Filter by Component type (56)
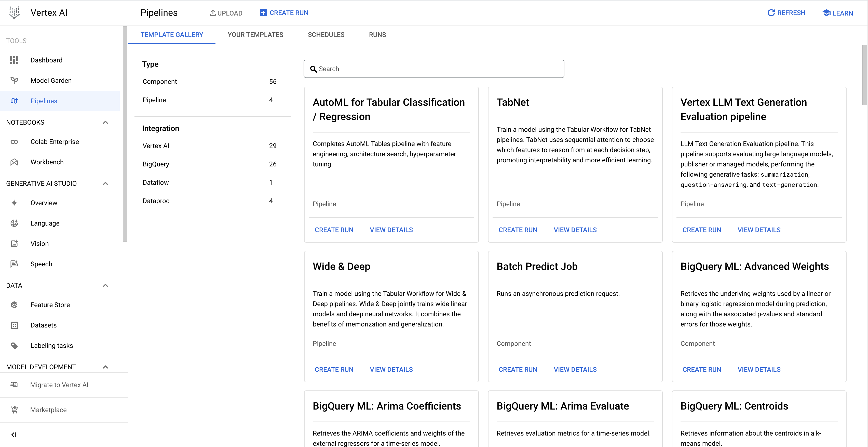868x447 pixels. 159,82
